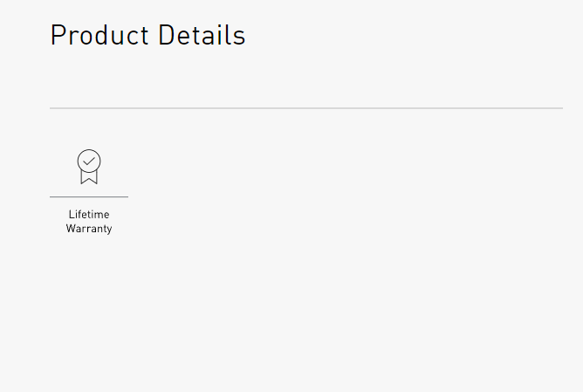Click the short line beneath the warranty icon
Screen dimensions: 583x392
[89, 197]
